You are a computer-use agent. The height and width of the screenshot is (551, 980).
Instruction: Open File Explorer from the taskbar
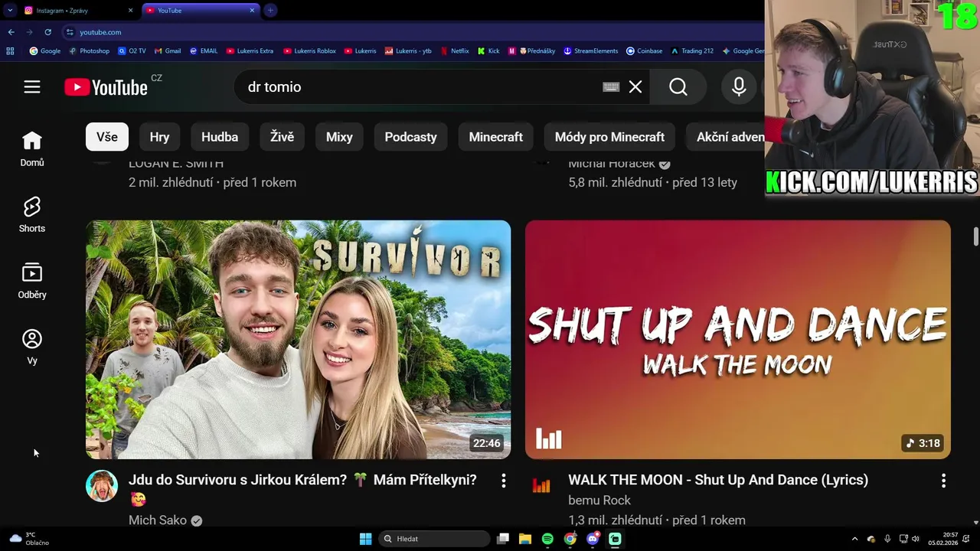[525, 539]
